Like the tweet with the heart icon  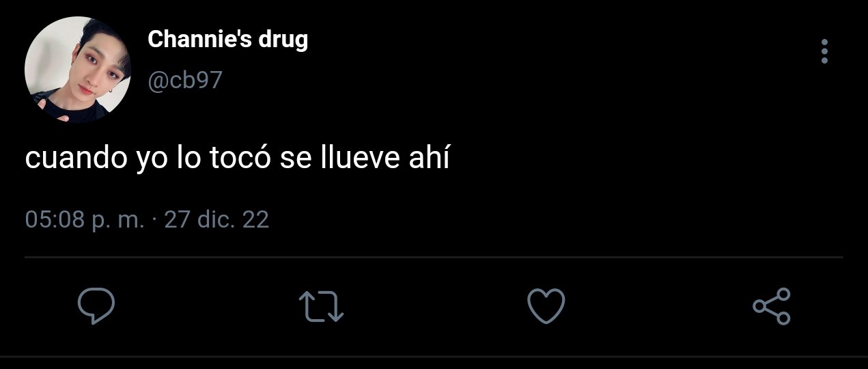pyautogui.click(x=546, y=305)
